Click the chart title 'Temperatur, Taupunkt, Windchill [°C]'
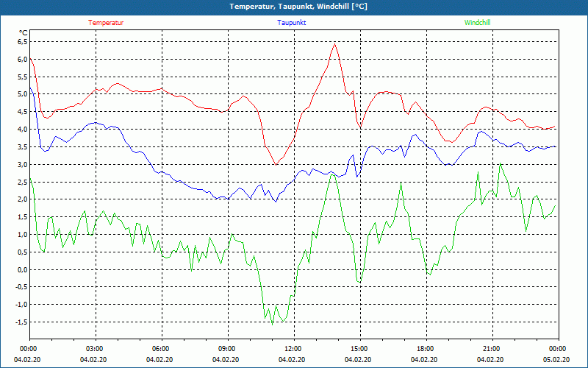This screenshot has width=588, height=368. (x=298, y=7)
